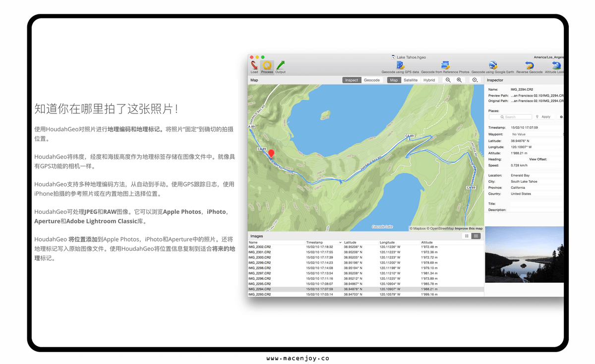Select row IMG_2300.CR2
The height and width of the screenshot is (364, 595).
(x=365, y=258)
